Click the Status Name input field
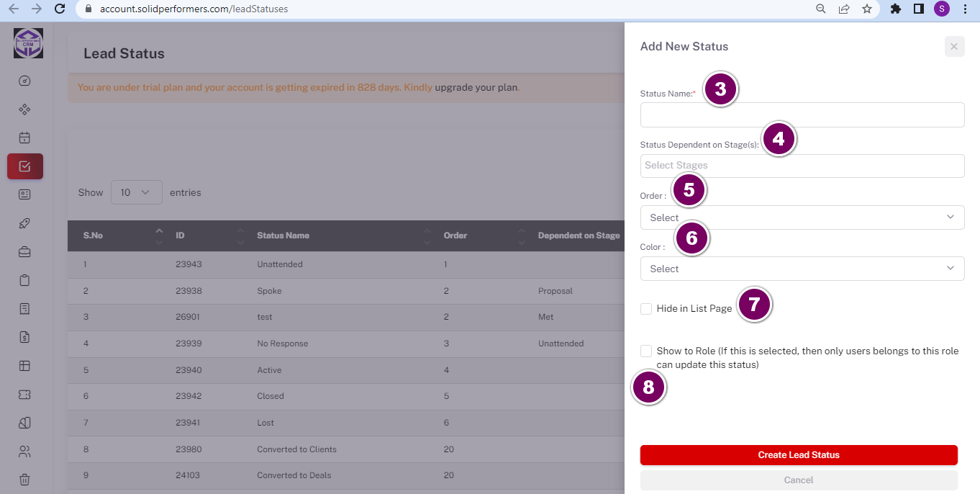The height and width of the screenshot is (494, 980). (x=802, y=115)
